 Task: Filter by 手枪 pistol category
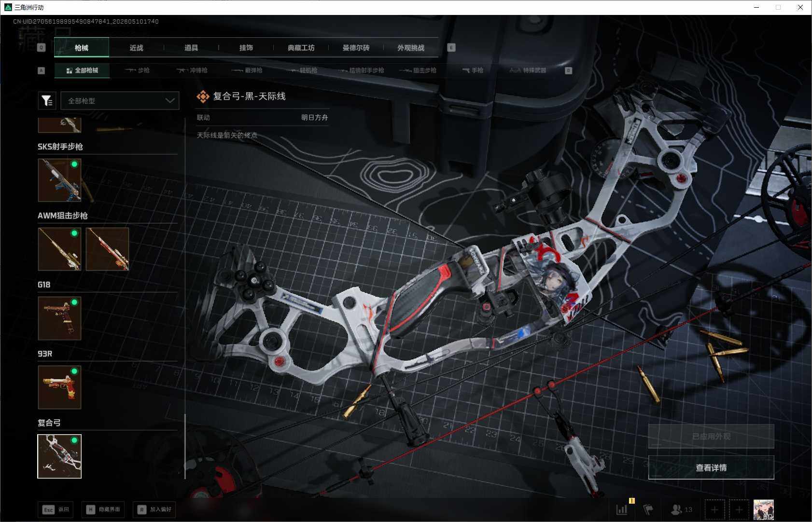473,70
